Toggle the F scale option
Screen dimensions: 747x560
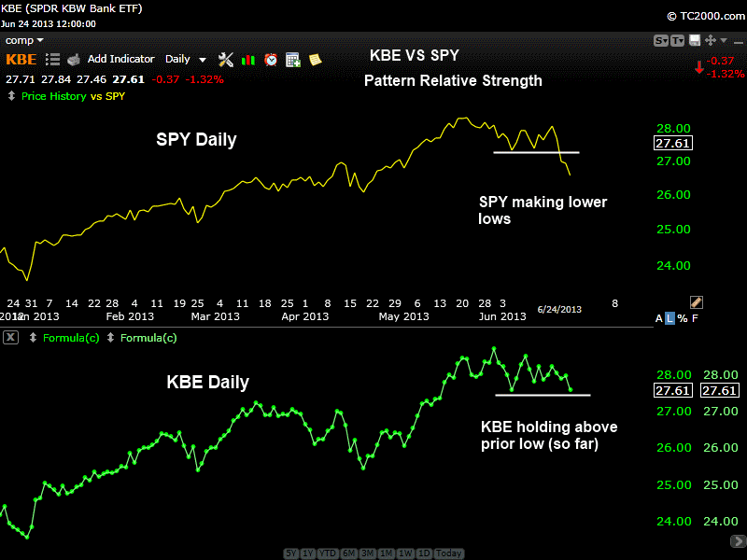(x=695, y=318)
